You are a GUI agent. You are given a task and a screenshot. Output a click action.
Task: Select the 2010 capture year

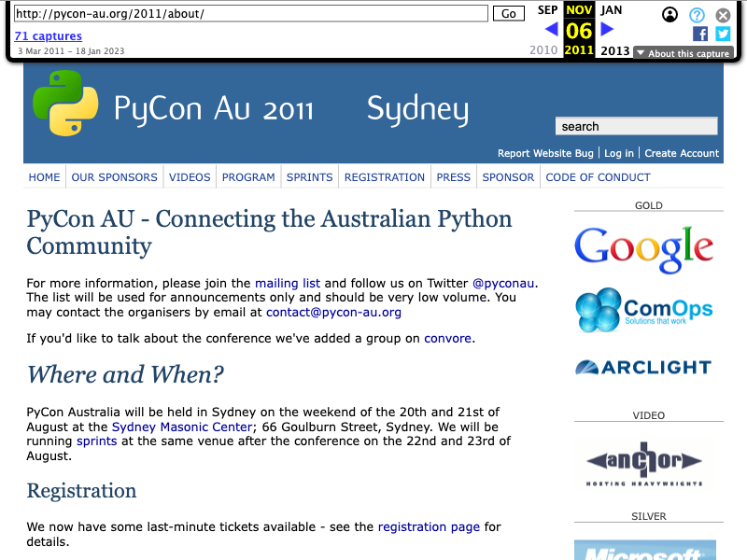[x=543, y=50]
